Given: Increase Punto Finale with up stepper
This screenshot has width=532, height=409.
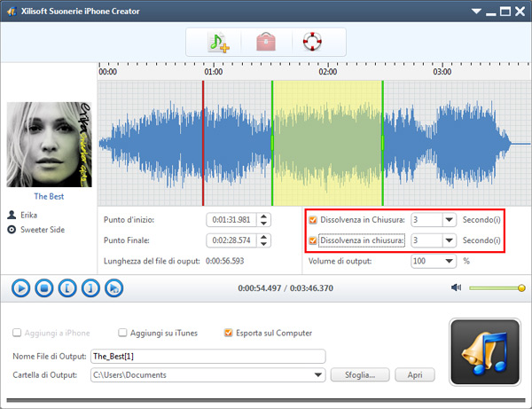Looking at the screenshot, I should click(x=263, y=237).
